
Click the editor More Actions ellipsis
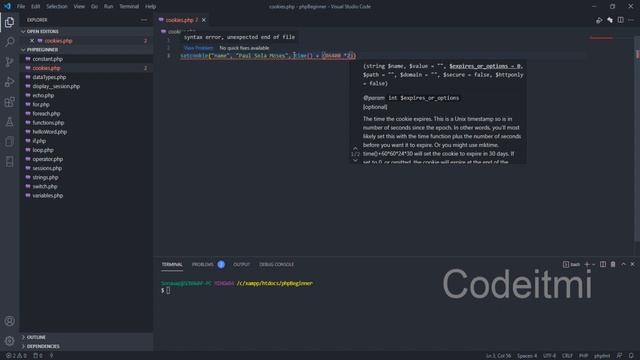(631, 20)
